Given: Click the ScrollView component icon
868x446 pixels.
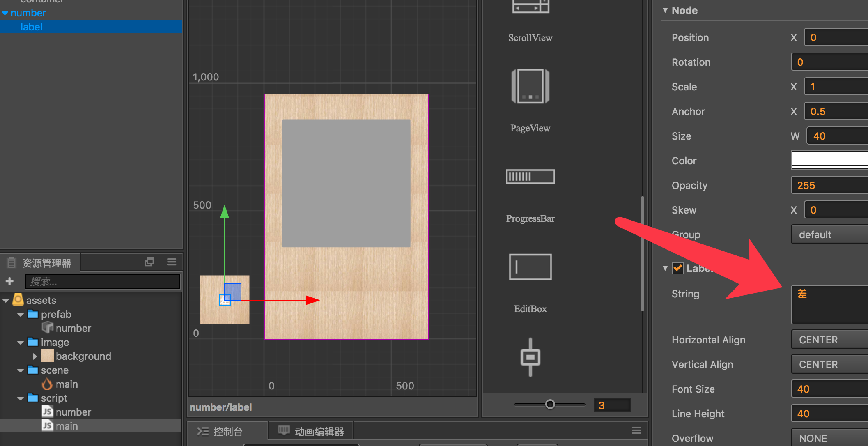Looking at the screenshot, I should point(530,7).
